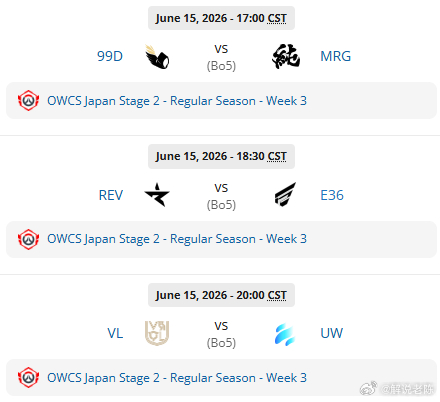Image resolution: width=440 pixels, height=402 pixels.
Task: Click the UW blue logo
Action: click(285, 334)
